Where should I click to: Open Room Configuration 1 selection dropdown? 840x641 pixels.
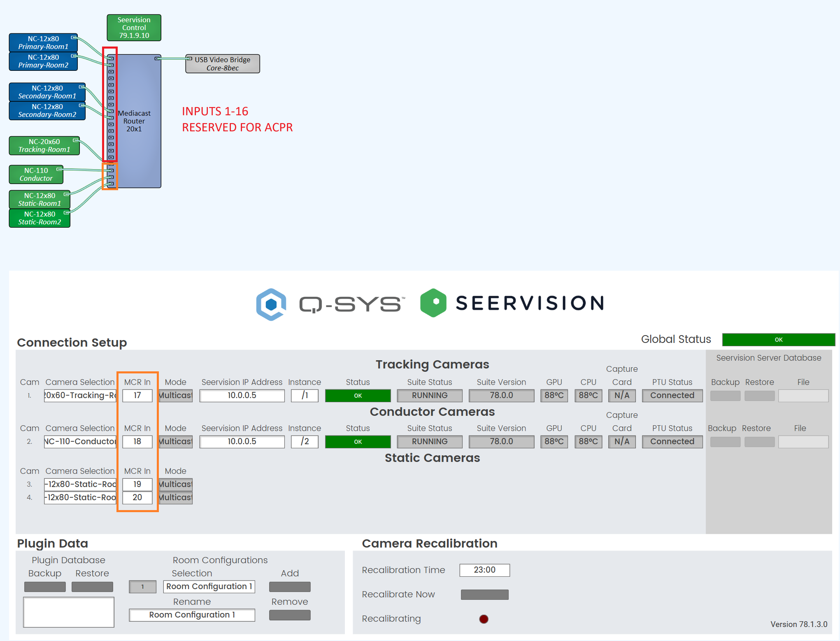[x=209, y=587]
